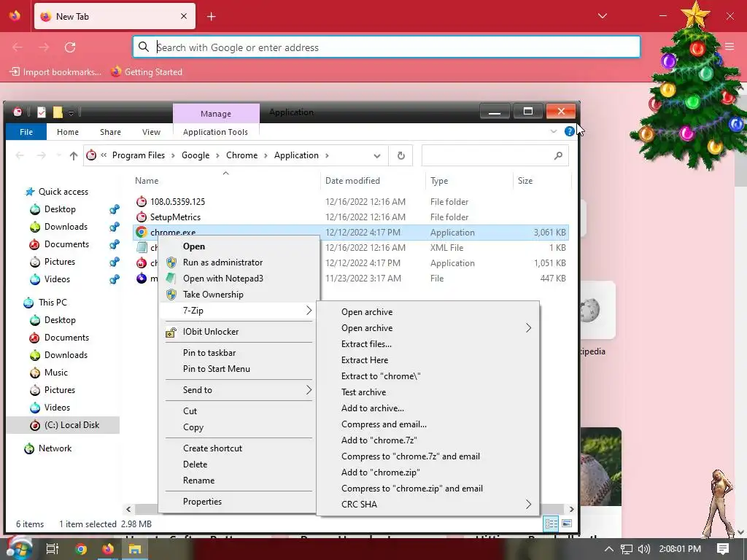Open Firefox hamburger menu
This screenshot has height=560, width=747.
pos(729,46)
